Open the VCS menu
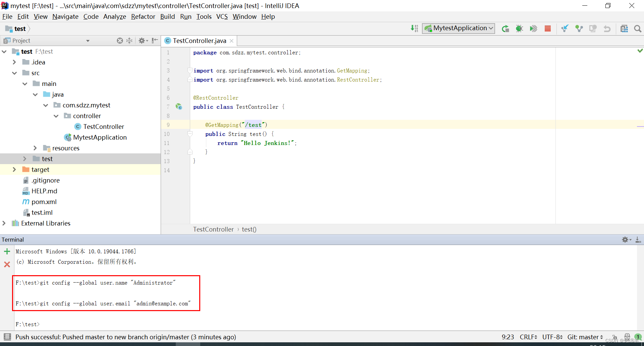644x346 pixels. click(x=222, y=17)
